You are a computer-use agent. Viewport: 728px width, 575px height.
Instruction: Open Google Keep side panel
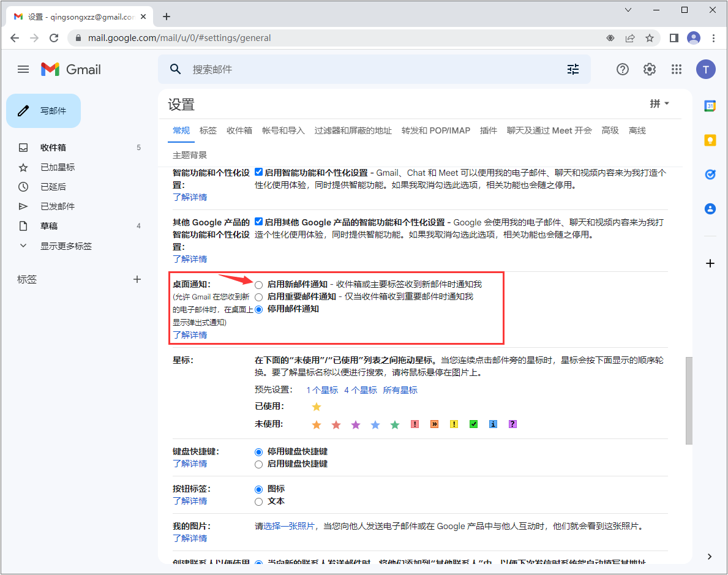(x=710, y=140)
